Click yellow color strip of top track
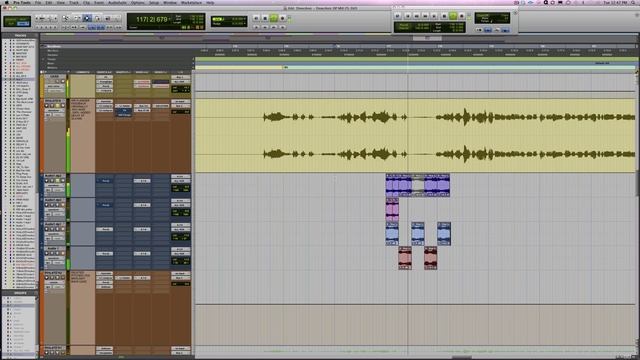The image size is (640, 360). click(42, 86)
